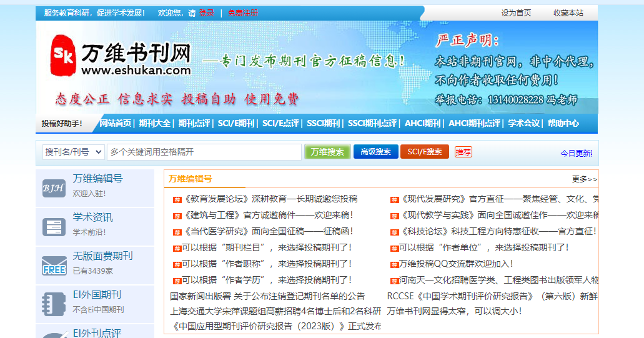Open 可以根据“作者单位” link
Viewport: 644px width, 338px height.
[484, 247]
